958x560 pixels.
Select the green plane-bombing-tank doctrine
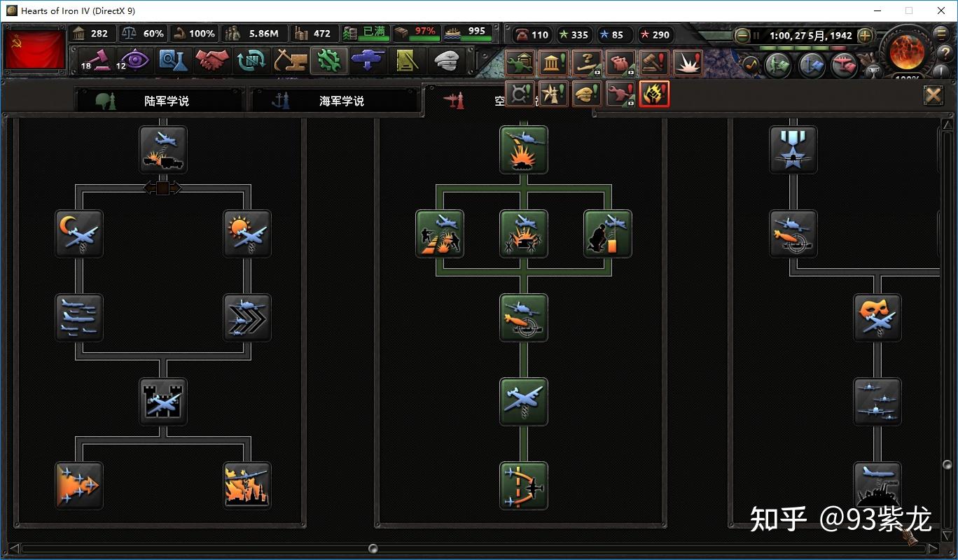[524, 150]
